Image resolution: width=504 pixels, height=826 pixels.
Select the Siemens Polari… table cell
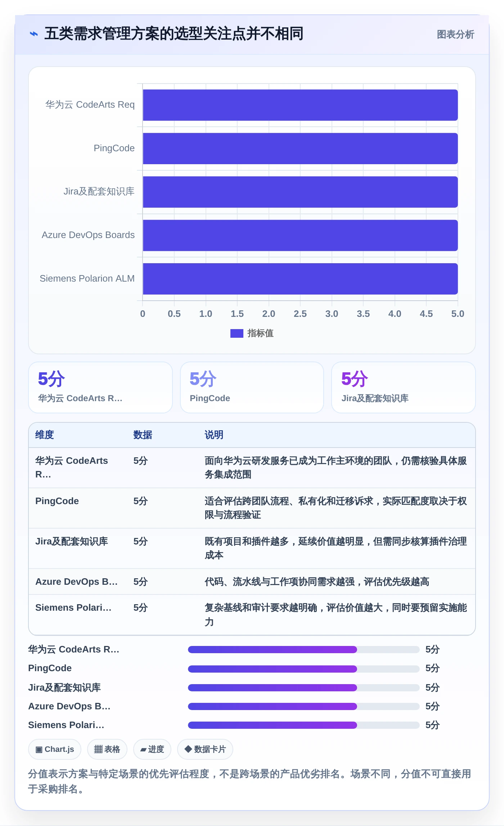click(x=73, y=608)
